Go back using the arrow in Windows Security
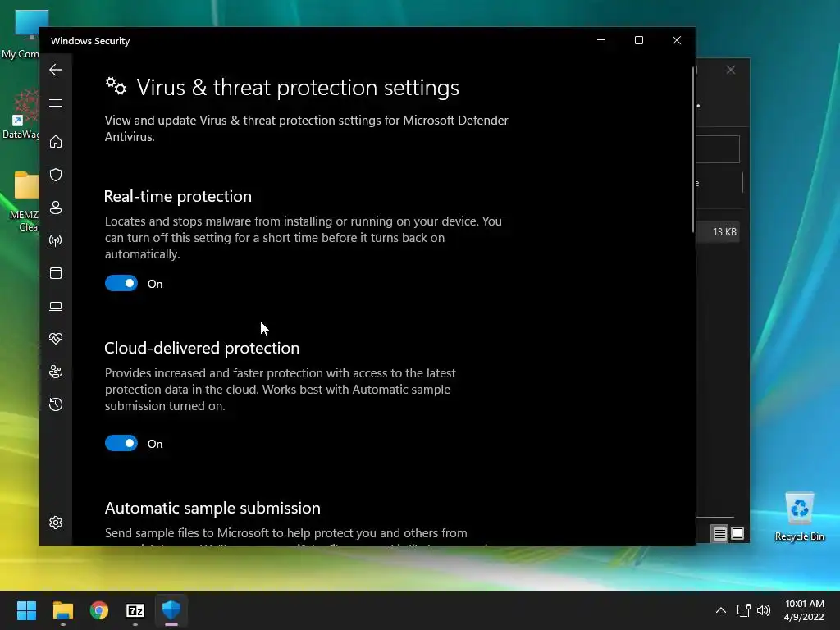 (56, 70)
